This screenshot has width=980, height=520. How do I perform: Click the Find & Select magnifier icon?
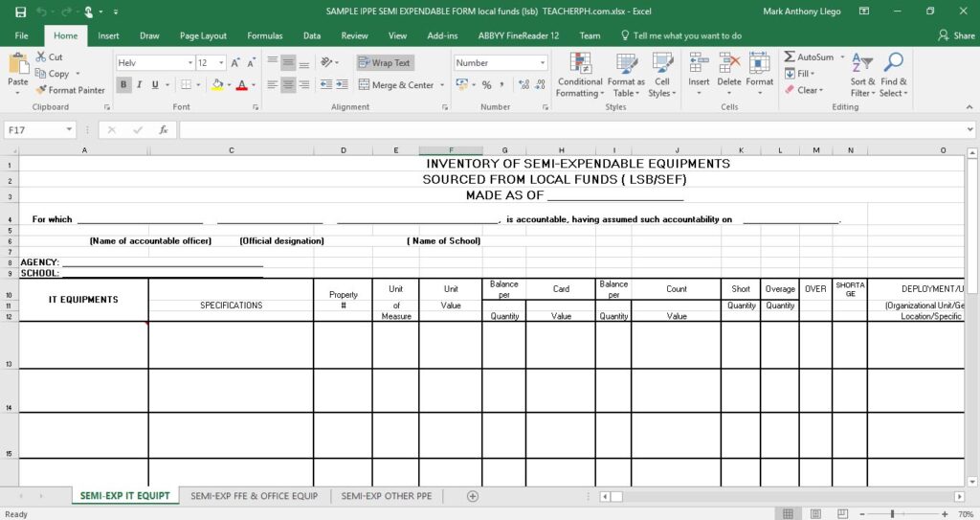click(x=893, y=64)
